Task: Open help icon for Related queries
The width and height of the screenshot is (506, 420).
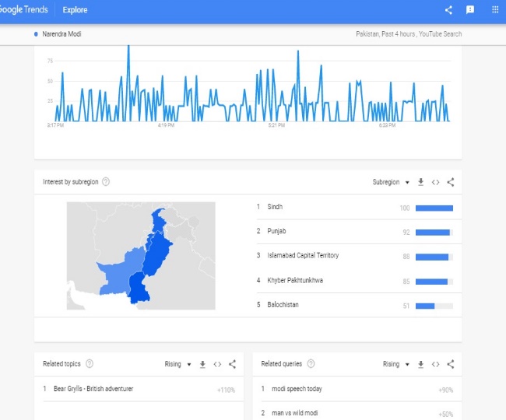Action: (x=311, y=363)
